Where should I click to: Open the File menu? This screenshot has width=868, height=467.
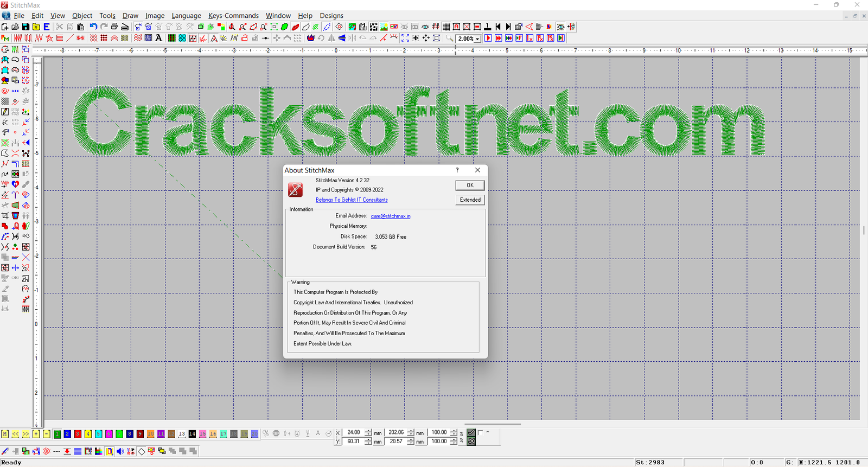pos(19,16)
